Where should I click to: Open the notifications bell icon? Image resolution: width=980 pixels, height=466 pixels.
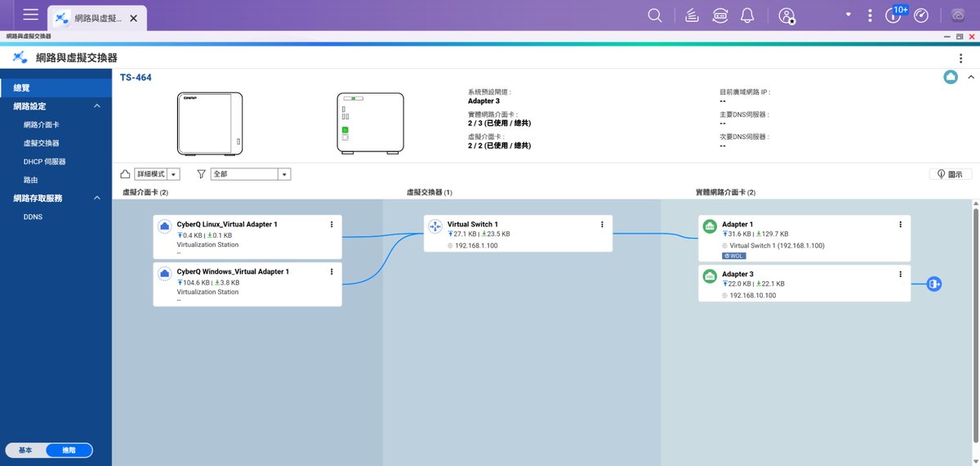747,16
